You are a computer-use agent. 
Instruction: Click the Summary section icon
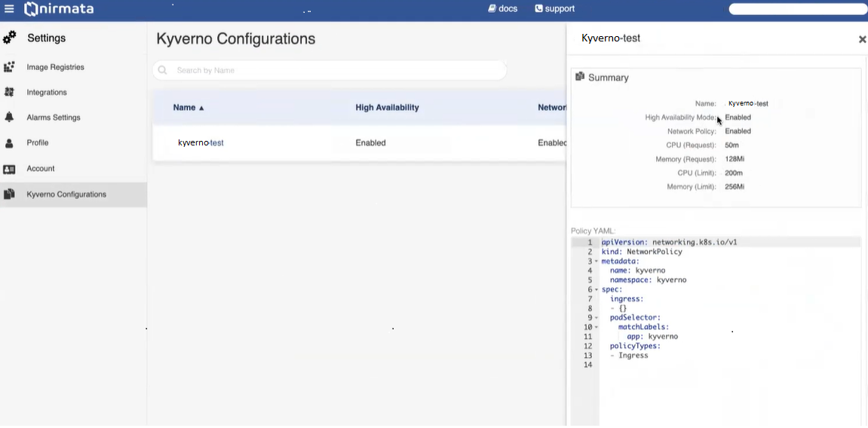pyautogui.click(x=580, y=76)
